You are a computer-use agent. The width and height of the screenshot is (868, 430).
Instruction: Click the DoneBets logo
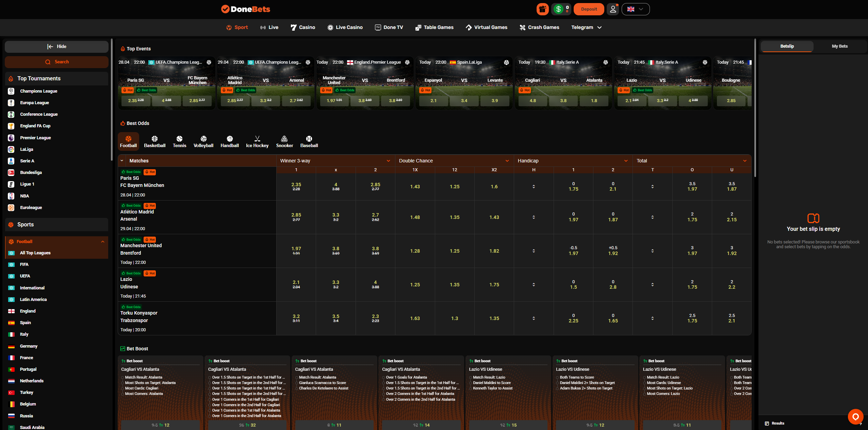[x=245, y=9]
